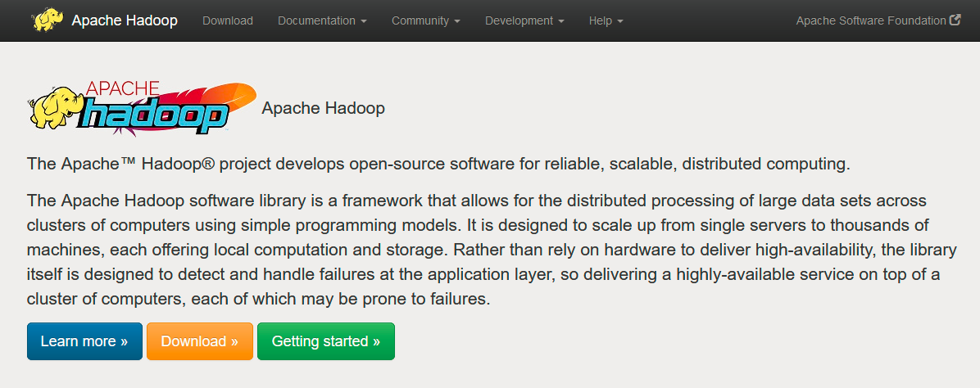Click the blue Learn more button
Viewport: 980px width, 388px height.
(x=84, y=341)
